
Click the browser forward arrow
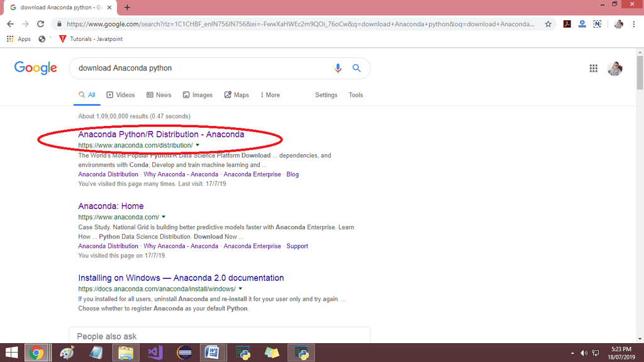[25, 25]
